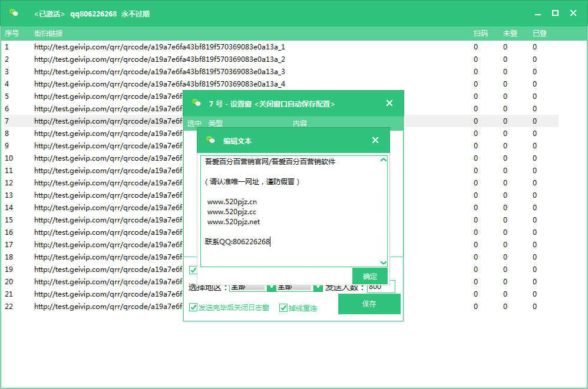Viewport: 588px width, 389px height.
Task: Select row 3 link ending 0a13a_3
Action: [160, 72]
